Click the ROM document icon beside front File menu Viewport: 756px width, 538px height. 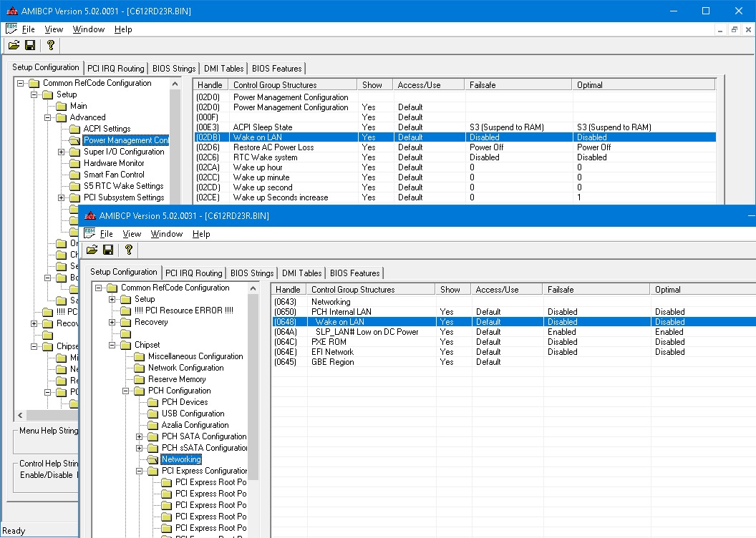[89, 233]
